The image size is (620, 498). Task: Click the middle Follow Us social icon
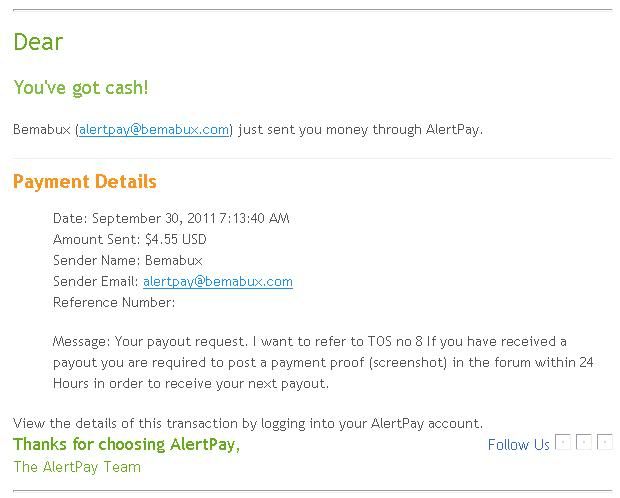point(584,442)
